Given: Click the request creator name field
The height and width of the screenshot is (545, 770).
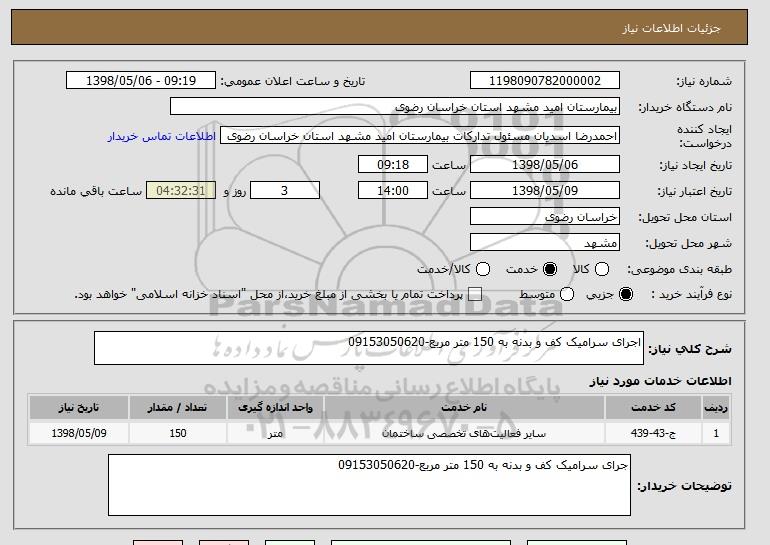Looking at the screenshot, I should [x=420, y=136].
